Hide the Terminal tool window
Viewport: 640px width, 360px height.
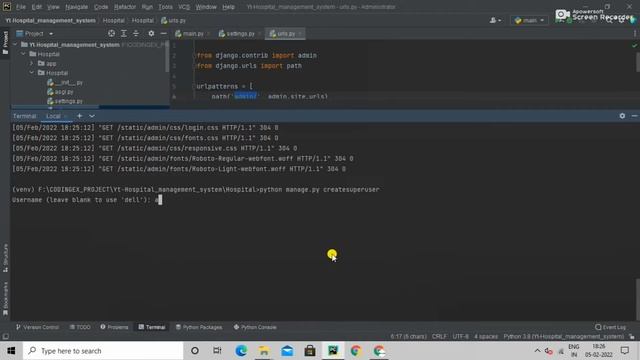click(x=634, y=116)
